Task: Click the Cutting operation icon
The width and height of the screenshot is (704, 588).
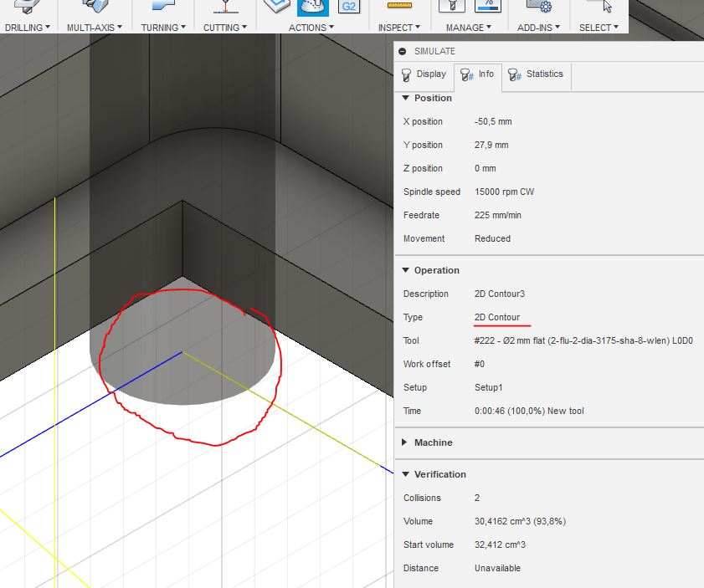Action: click(x=224, y=6)
